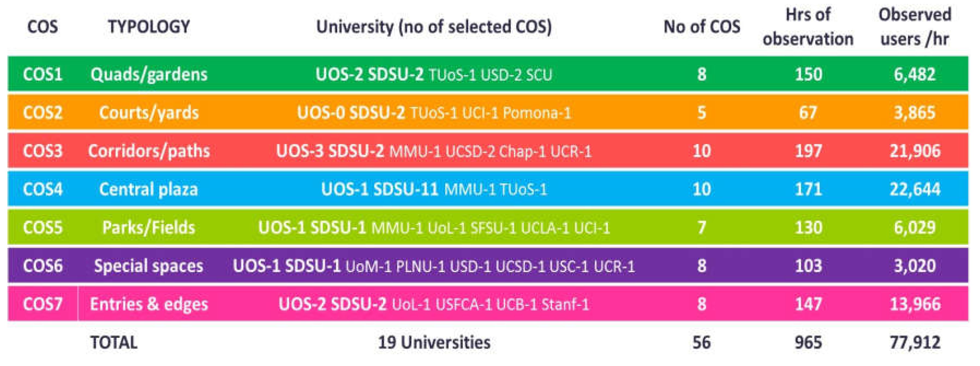Select the Special spaces typology cell
This screenshot has width=980, height=366.
[x=149, y=266]
